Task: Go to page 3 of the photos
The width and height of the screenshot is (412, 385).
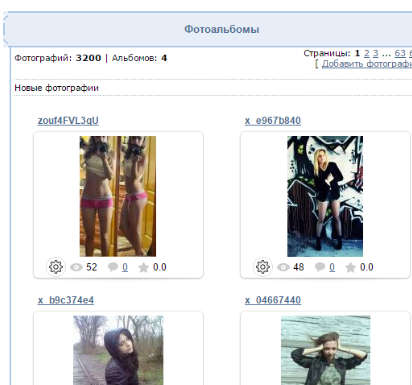Action: [376, 53]
